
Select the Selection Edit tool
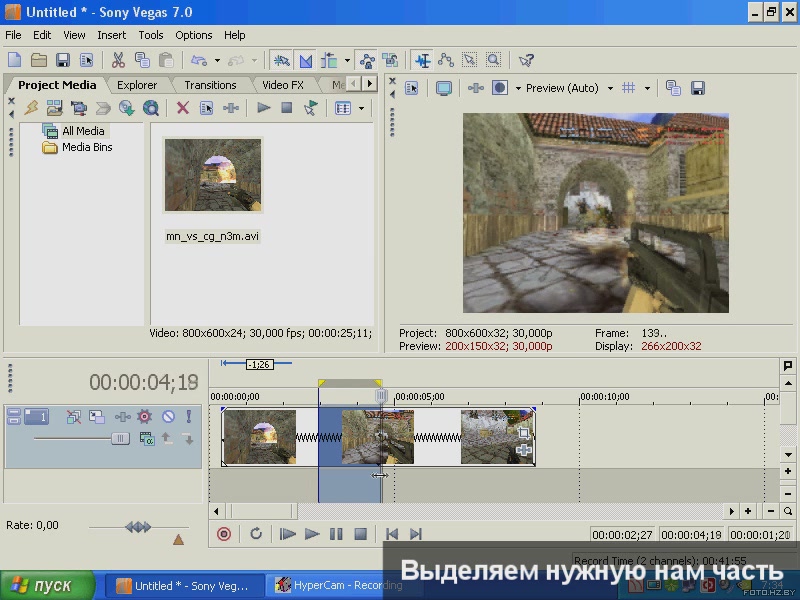[469, 60]
